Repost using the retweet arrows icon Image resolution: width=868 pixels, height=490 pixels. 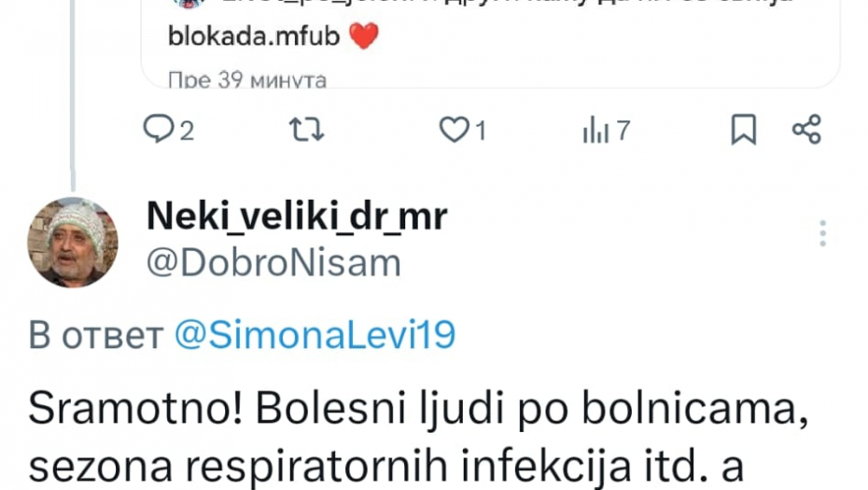pos(306,130)
